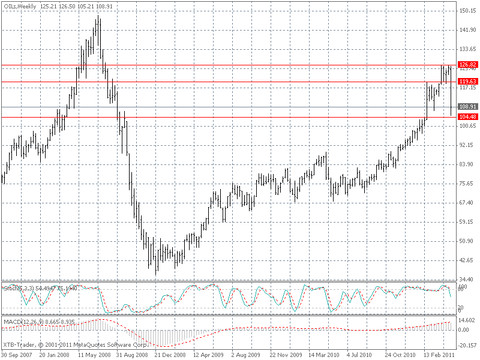
Task: Select the red horizontal line at 126.82
Action: 229,65
